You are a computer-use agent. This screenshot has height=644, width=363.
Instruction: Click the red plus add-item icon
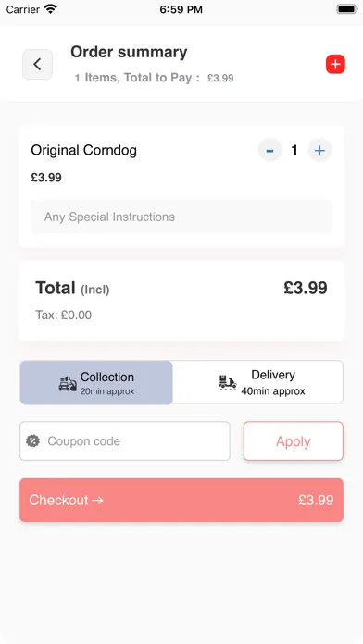(x=335, y=64)
